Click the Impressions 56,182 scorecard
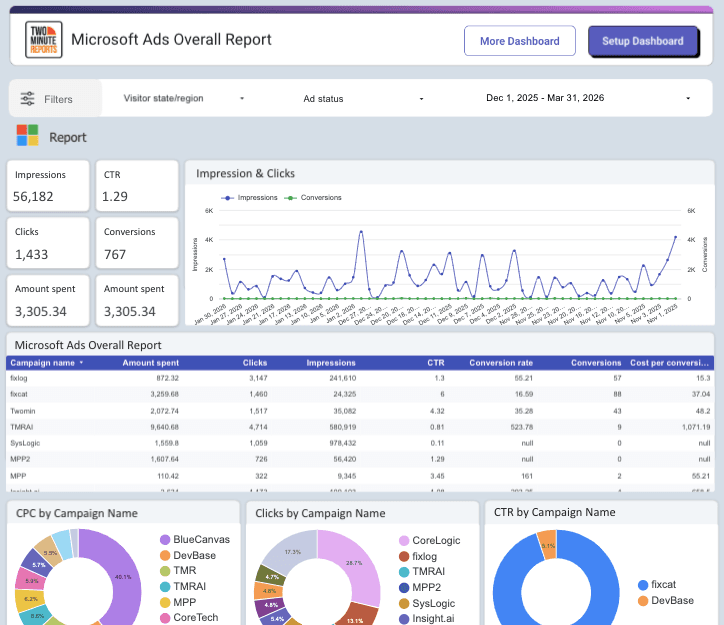The width and height of the screenshot is (724, 625). (x=48, y=186)
